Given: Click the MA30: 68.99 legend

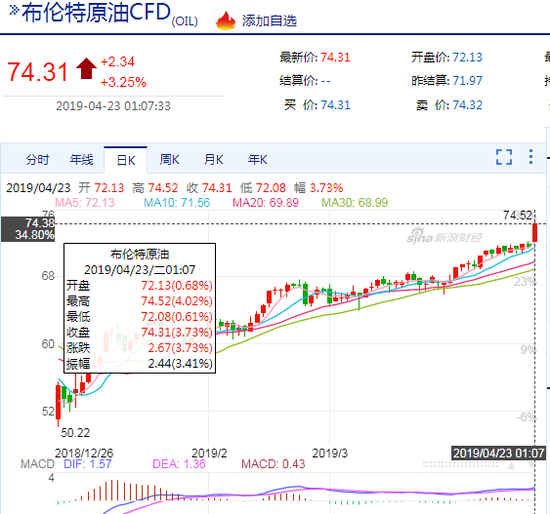Looking at the screenshot, I should click(x=355, y=202).
